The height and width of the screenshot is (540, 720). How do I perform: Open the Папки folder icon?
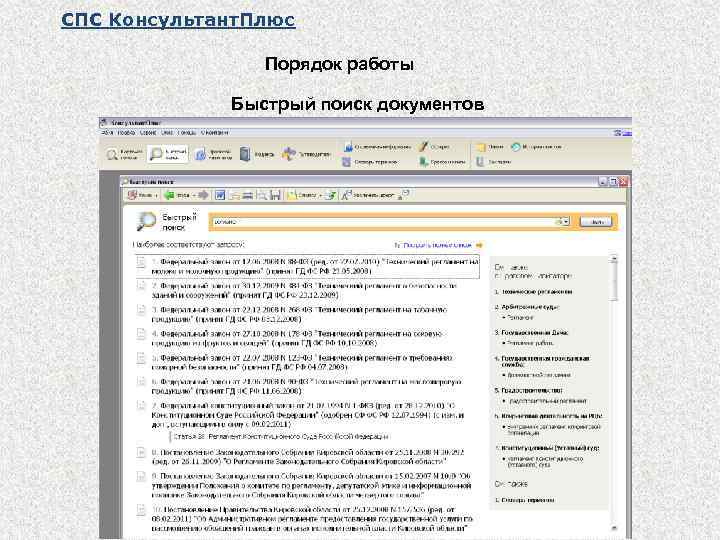point(480,147)
